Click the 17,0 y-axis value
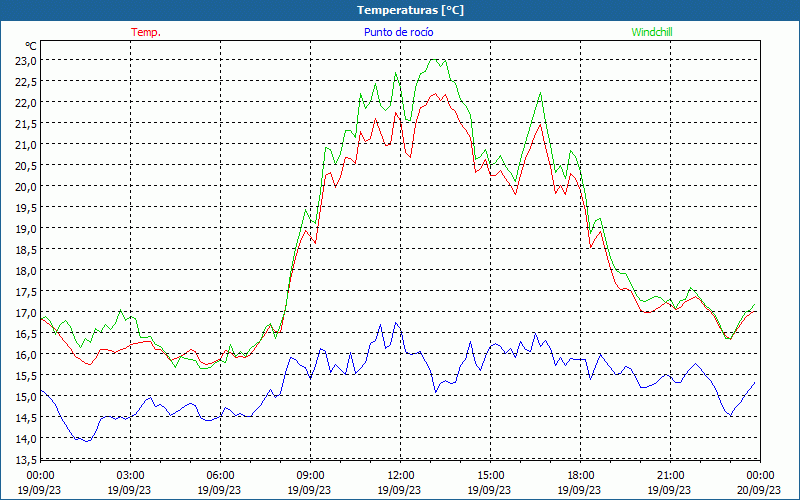The height and width of the screenshot is (500, 800). click(x=26, y=312)
